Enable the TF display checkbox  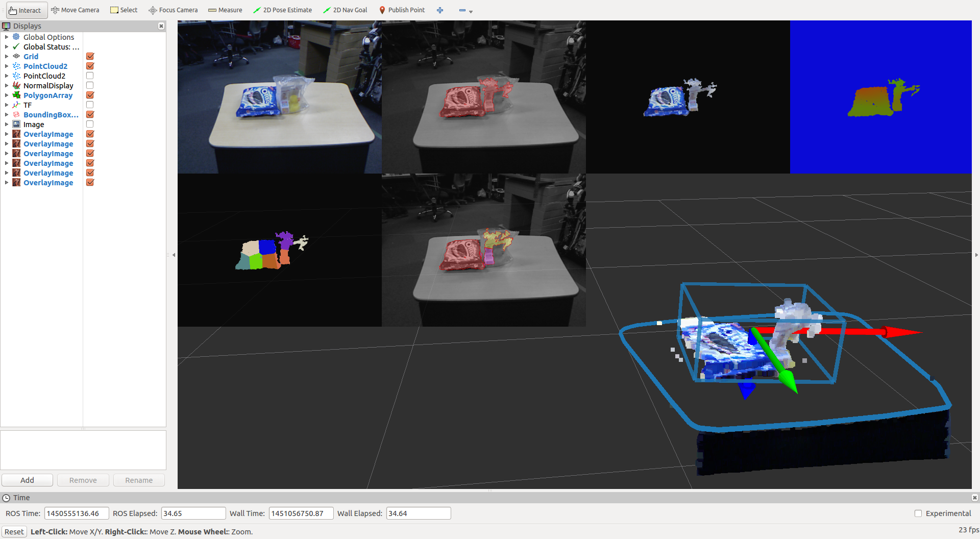pos(90,105)
